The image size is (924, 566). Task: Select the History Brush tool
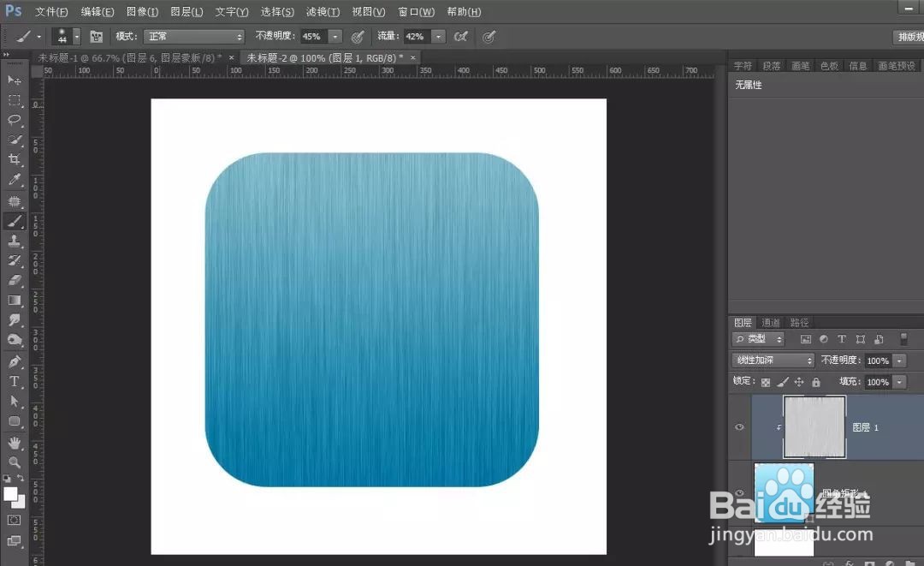pyautogui.click(x=15, y=260)
